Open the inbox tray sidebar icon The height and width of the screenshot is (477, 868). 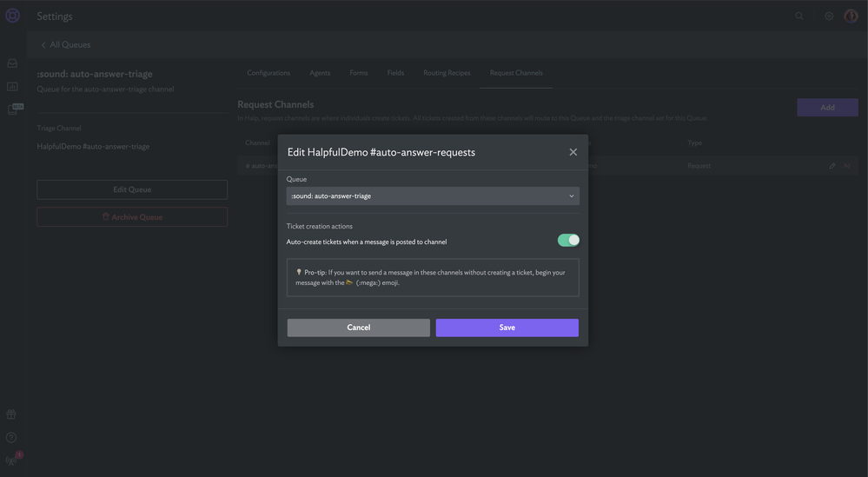(12, 63)
